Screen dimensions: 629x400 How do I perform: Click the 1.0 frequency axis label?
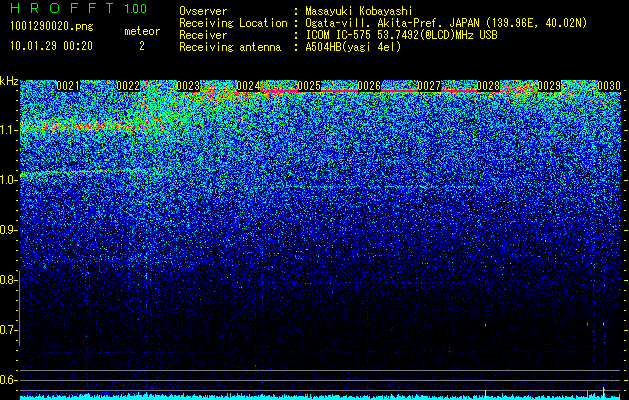8,180
